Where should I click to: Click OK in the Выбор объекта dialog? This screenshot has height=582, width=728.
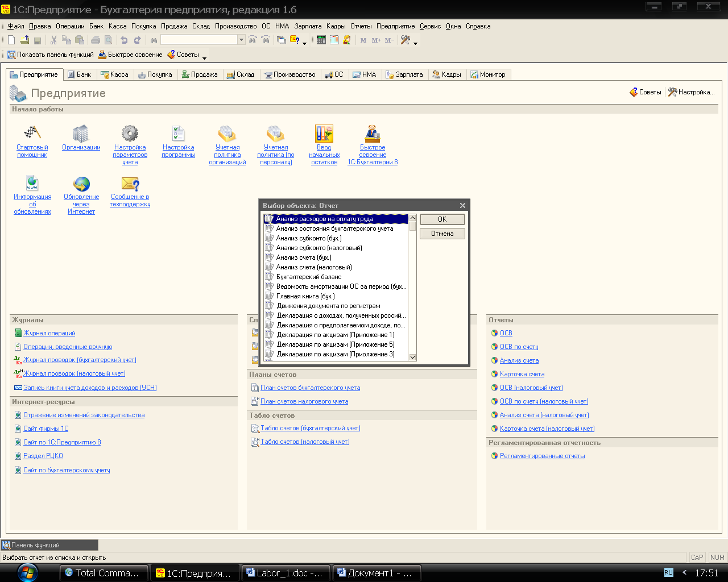442,219
